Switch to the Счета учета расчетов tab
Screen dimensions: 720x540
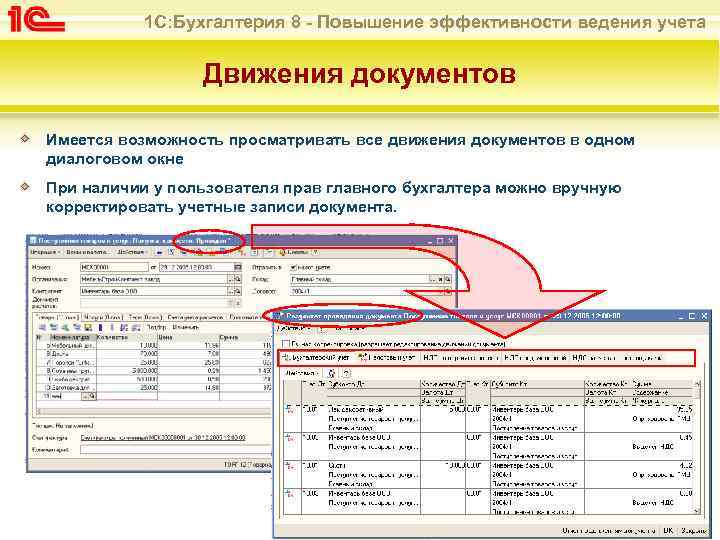196,317
